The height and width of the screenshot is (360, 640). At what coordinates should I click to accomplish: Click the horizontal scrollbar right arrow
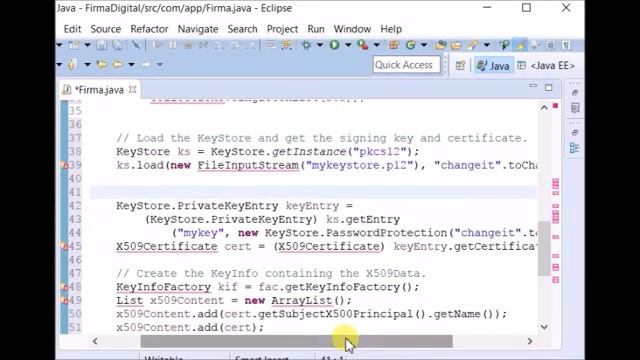[x=530, y=341]
